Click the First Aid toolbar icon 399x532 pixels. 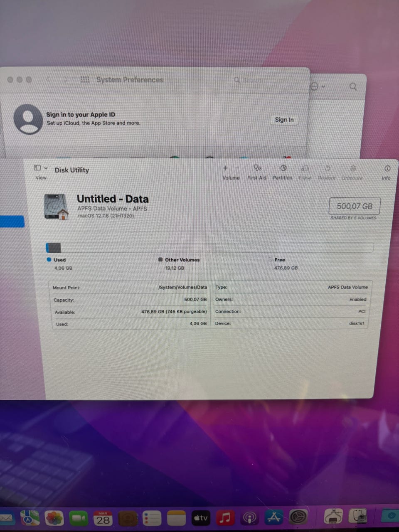258,168
